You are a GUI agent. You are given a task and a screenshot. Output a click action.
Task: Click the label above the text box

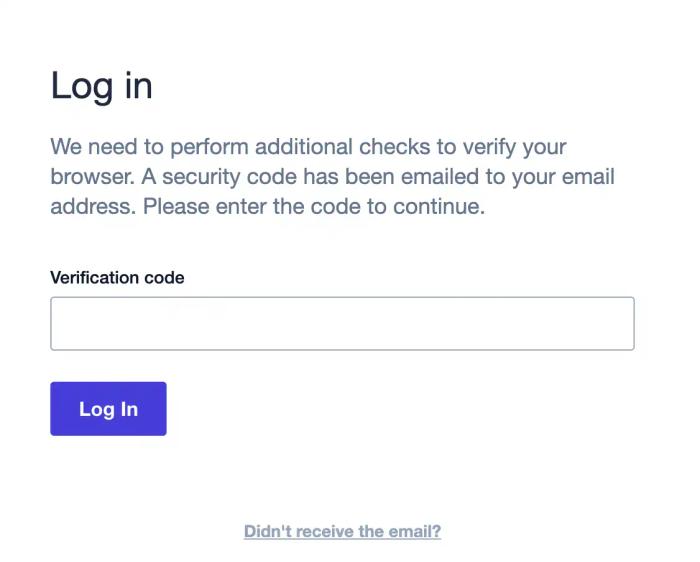[x=117, y=277]
